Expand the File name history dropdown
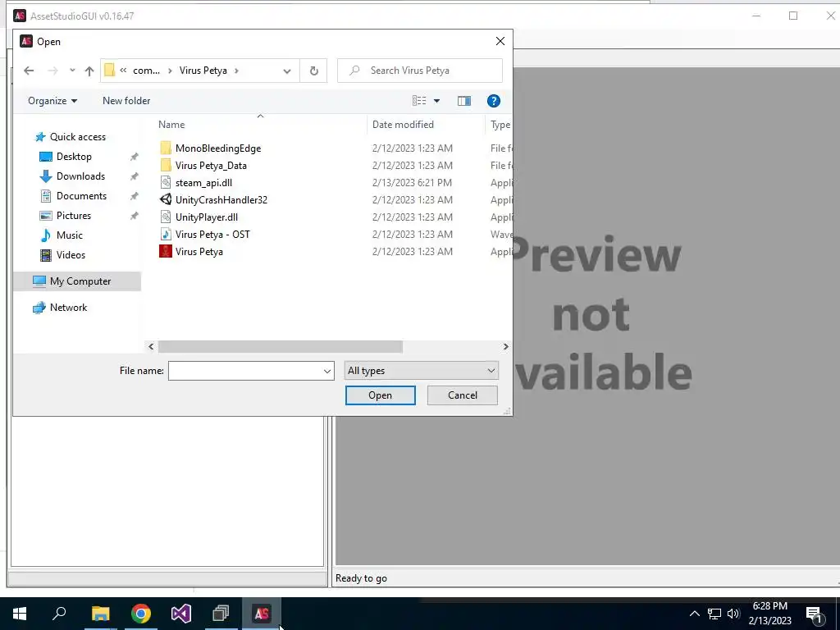840x630 pixels. coord(327,371)
